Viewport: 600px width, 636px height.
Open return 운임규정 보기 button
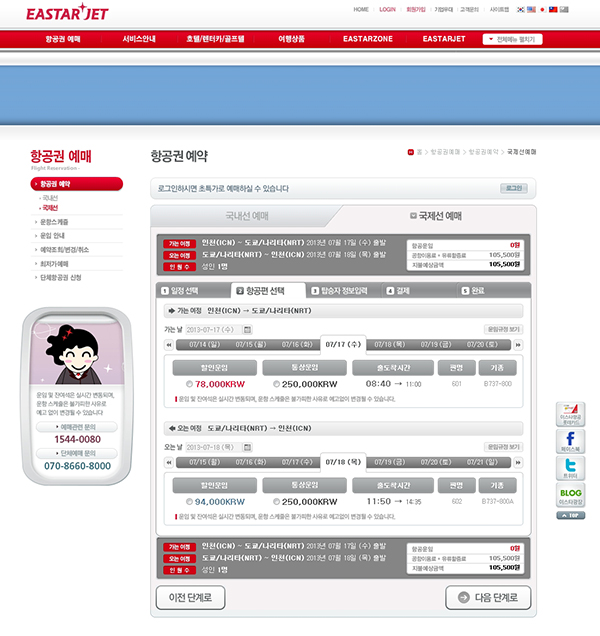(x=503, y=447)
